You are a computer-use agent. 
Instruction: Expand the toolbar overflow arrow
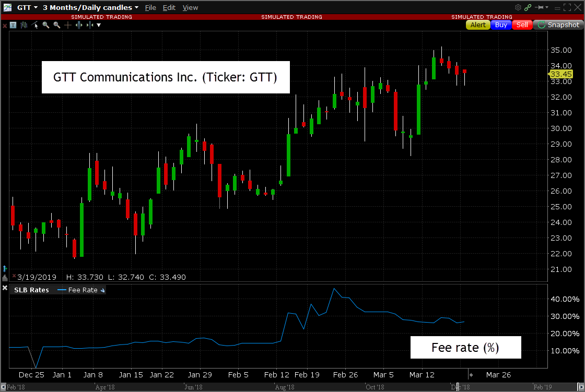[x=99, y=25]
